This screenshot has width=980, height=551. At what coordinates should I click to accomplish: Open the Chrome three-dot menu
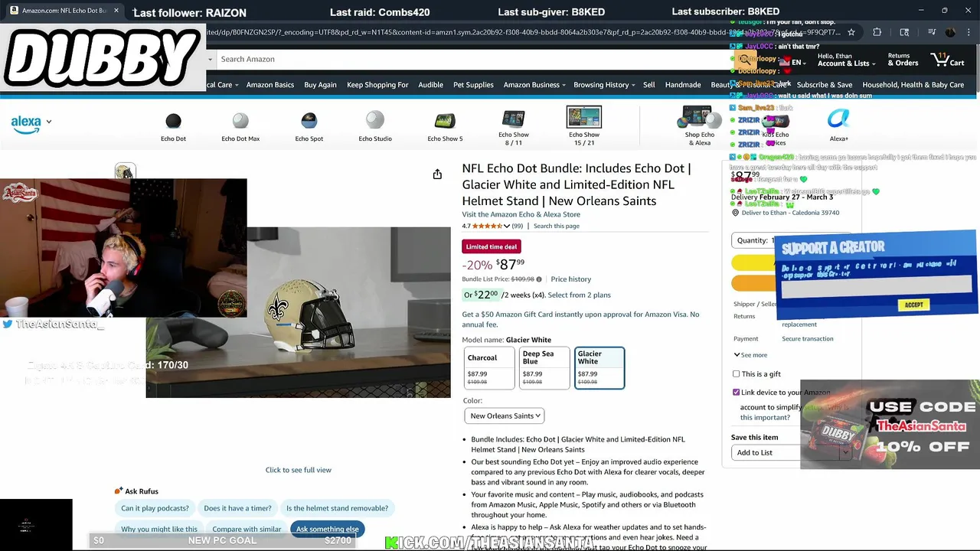[970, 32]
